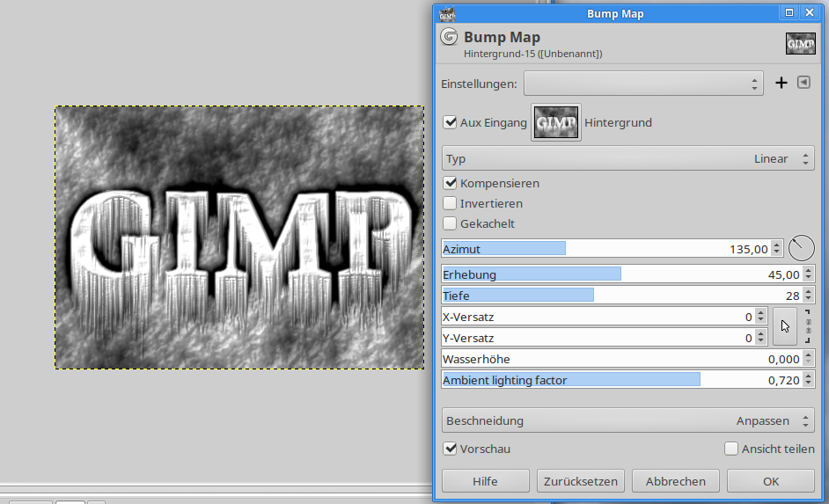Click the plus icon to save settings

pos(781,83)
